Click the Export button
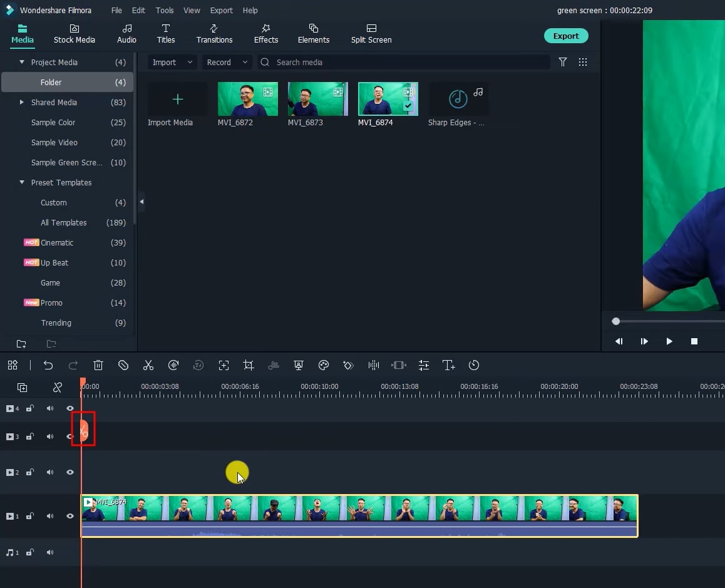The width and height of the screenshot is (725, 588). point(566,36)
